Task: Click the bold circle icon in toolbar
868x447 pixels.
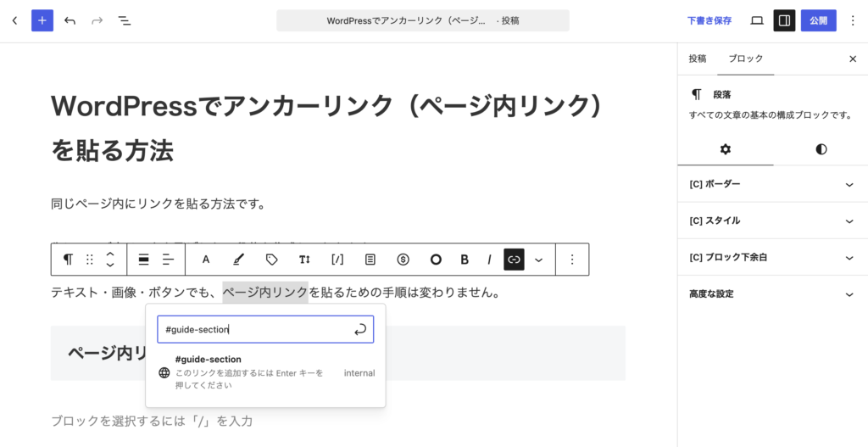Action: (436, 260)
